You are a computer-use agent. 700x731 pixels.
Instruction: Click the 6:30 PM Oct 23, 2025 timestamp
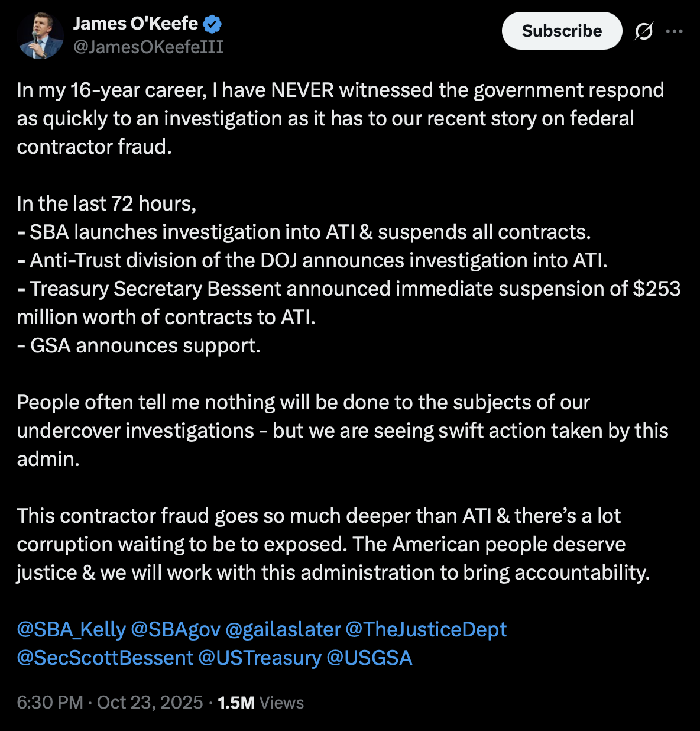tap(110, 703)
